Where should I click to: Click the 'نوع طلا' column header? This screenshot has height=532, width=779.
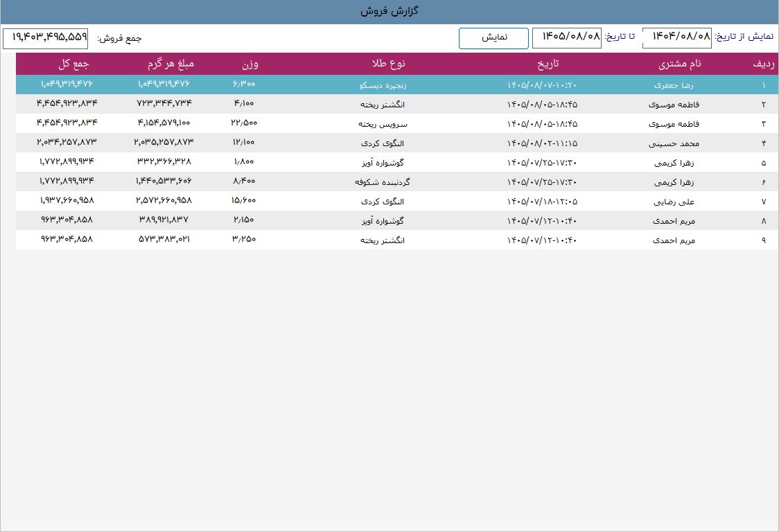[389, 64]
